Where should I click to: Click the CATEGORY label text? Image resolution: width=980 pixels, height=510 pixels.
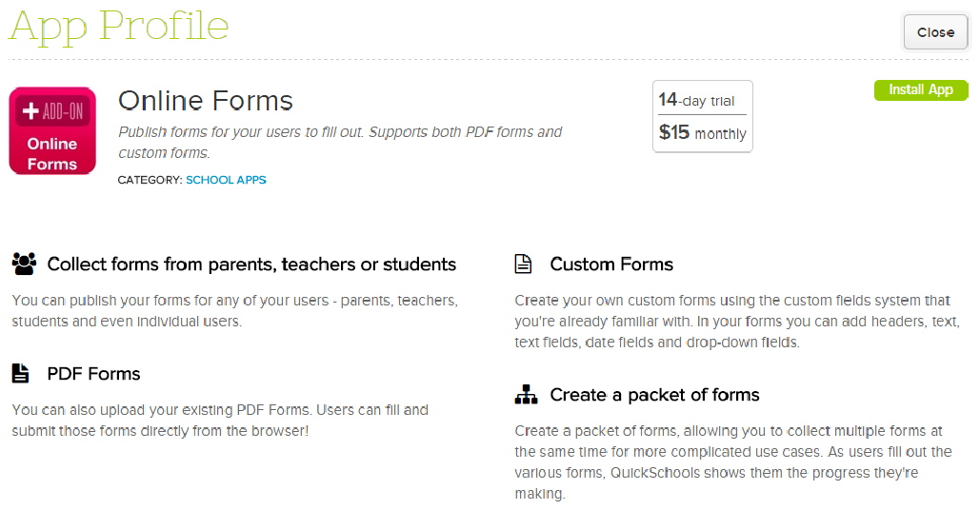(150, 180)
